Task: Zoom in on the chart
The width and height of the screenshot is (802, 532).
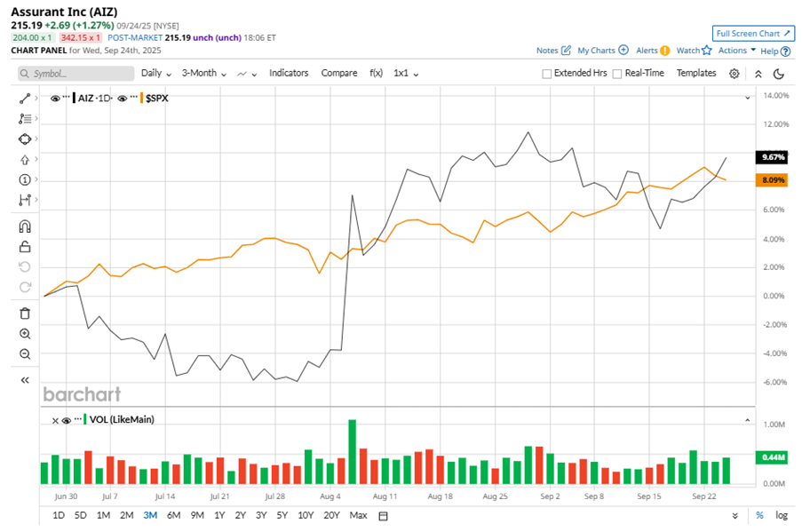Action: click(25, 334)
